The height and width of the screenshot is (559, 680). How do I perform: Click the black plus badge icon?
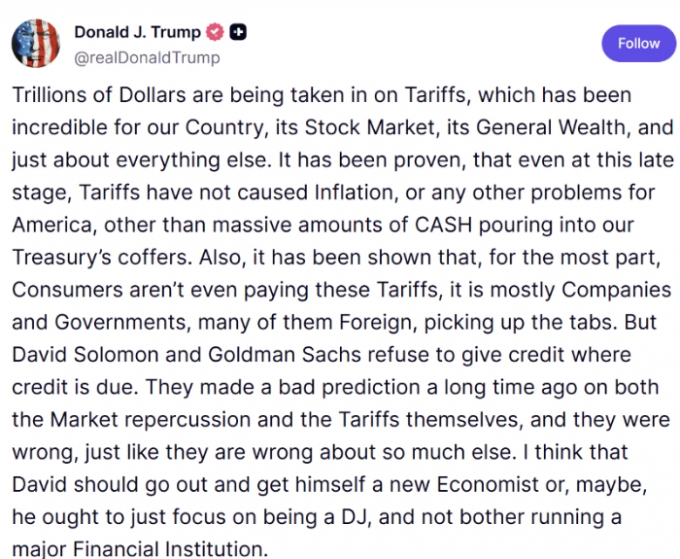pyautogui.click(x=238, y=31)
